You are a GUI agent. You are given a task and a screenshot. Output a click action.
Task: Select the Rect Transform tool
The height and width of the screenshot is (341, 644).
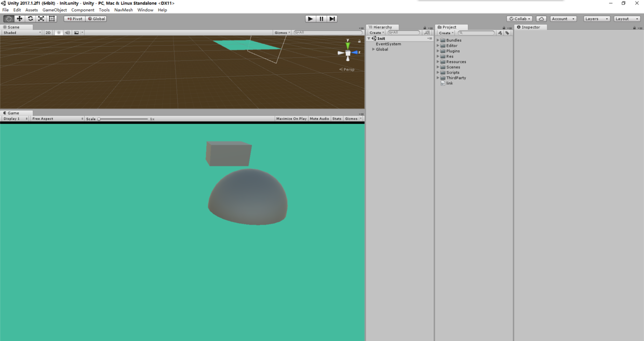51,18
